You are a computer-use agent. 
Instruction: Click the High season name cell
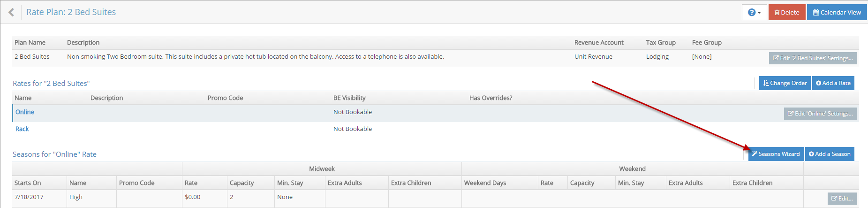(x=76, y=197)
